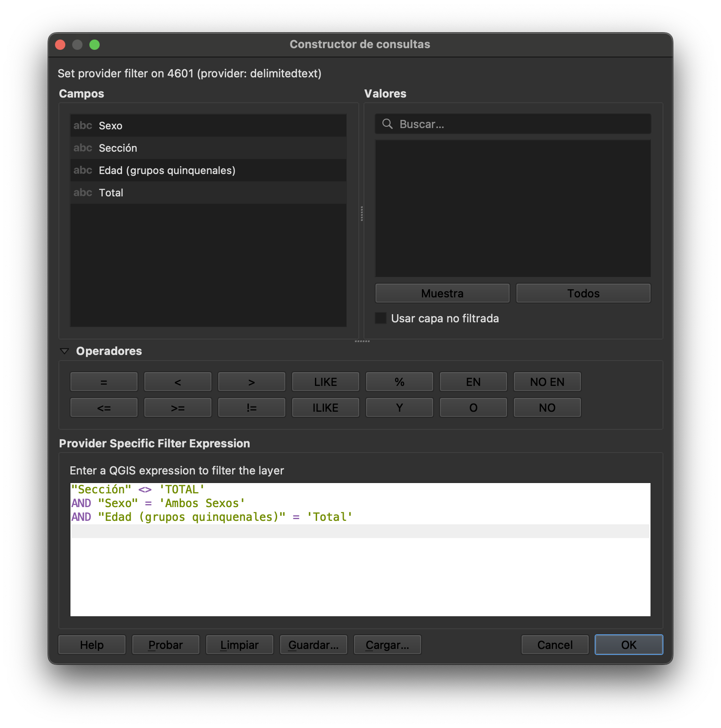Select the Sección field row

pyautogui.click(x=208, y=148)
